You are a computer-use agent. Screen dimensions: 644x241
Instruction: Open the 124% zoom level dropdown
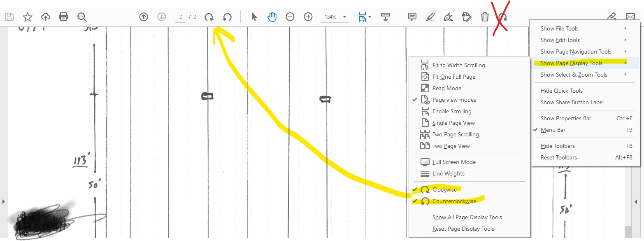point(335,17)
